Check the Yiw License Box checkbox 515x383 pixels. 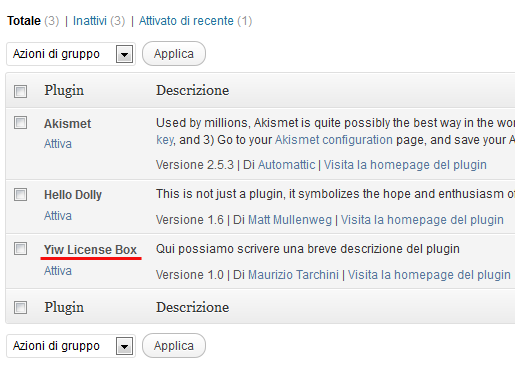(x=20, y=249)
